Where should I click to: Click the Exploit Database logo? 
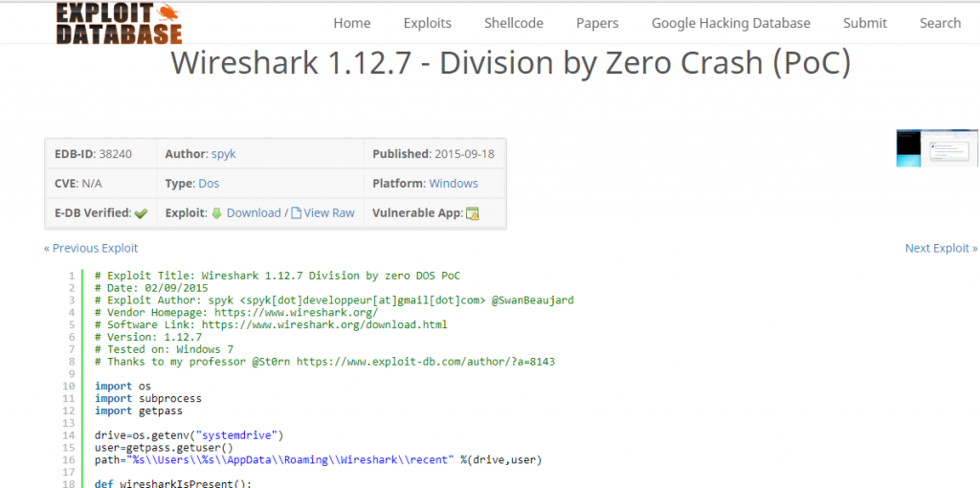click(x=119, y=23)
